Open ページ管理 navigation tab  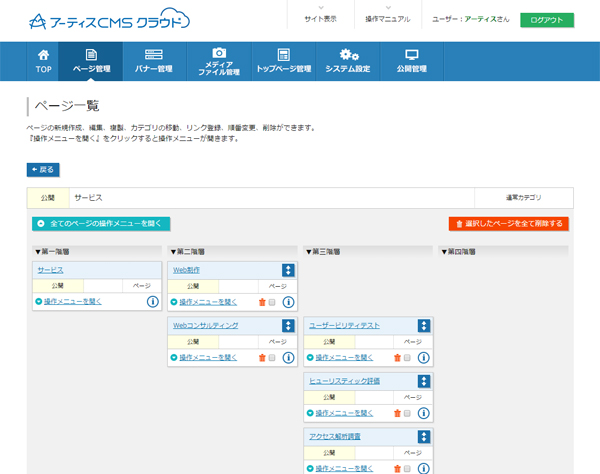tap(91, 61)
